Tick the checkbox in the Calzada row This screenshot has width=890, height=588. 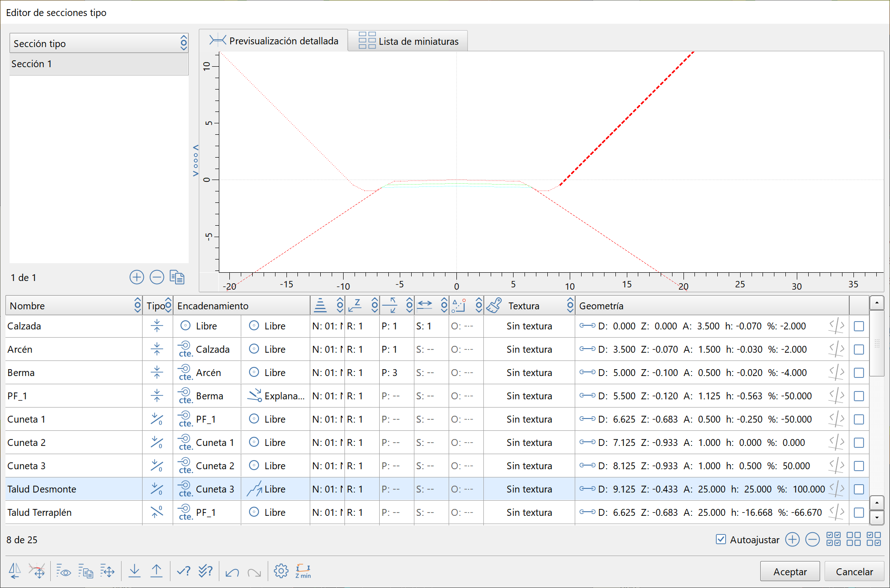click(x=859, y=326)
